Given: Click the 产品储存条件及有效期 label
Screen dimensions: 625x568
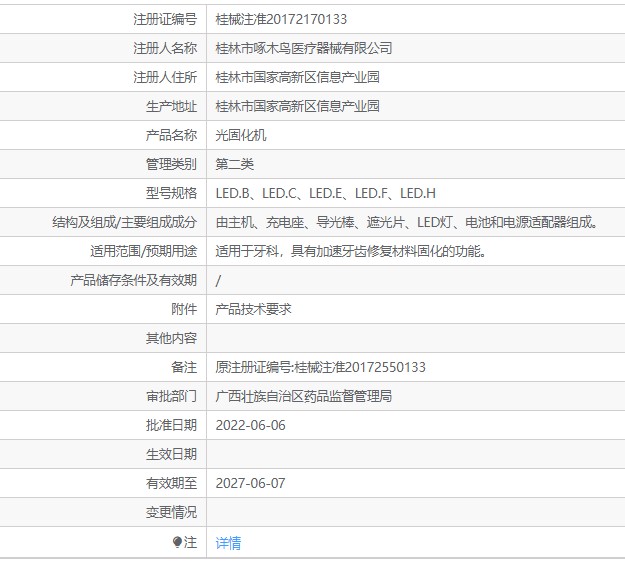Looking at the screenshot, I should [x=134, y=281].
